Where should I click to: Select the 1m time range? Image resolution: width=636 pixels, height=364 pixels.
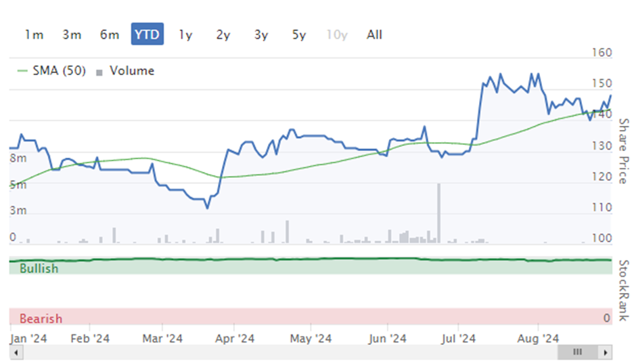coord(34,35)
